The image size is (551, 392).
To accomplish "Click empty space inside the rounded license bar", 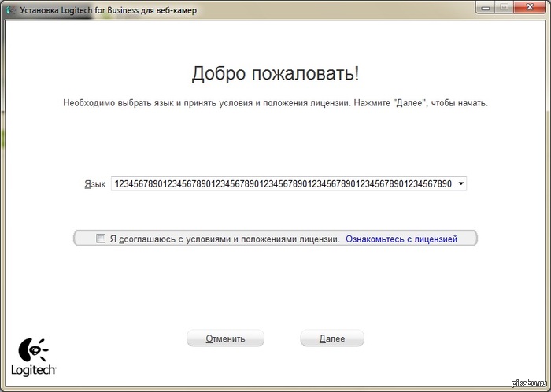I will [x=468, y=238].
